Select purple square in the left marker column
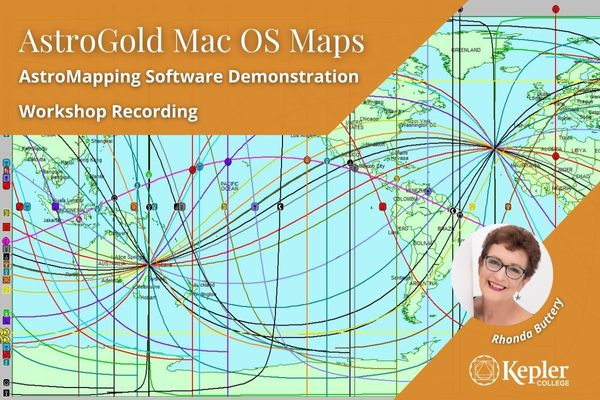This screenshot has height=400, width=600. pos(6,320)
